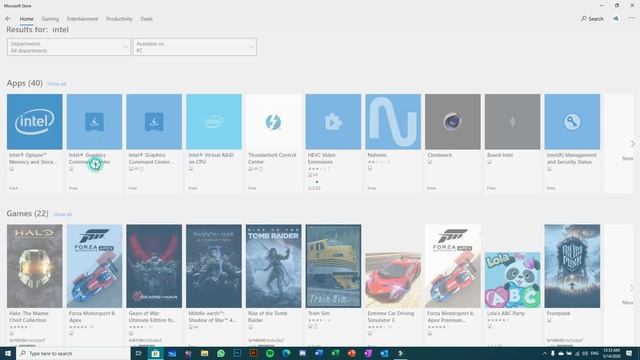
Task: Click Microsoft Store taskbar icon
Action: (x=155, y=353)
